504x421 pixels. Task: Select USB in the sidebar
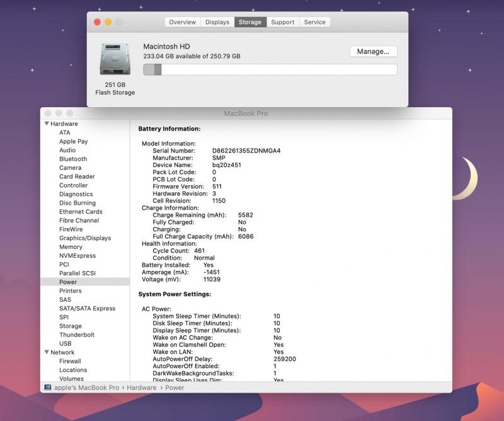(x=66, y=343)
